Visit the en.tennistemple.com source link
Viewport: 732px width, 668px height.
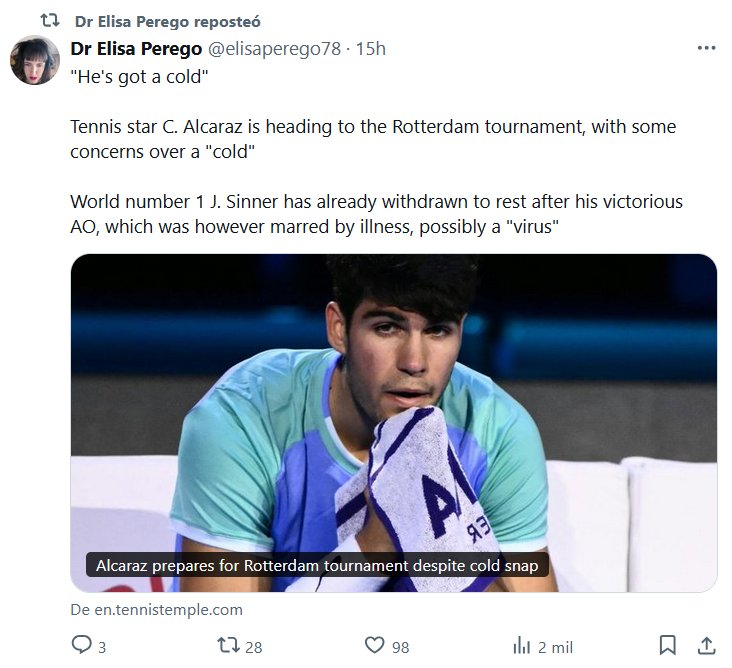pos(156,609)
